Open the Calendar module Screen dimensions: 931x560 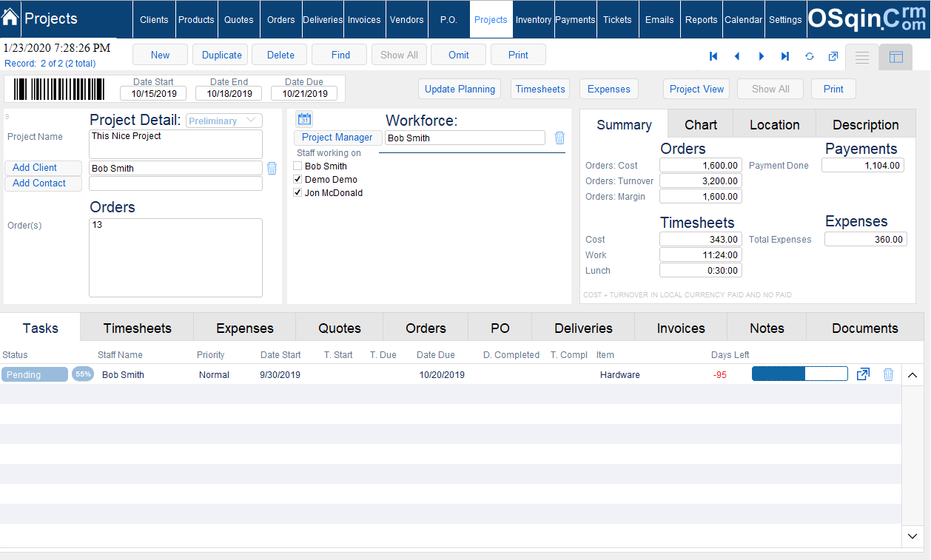tap(743, 19)
